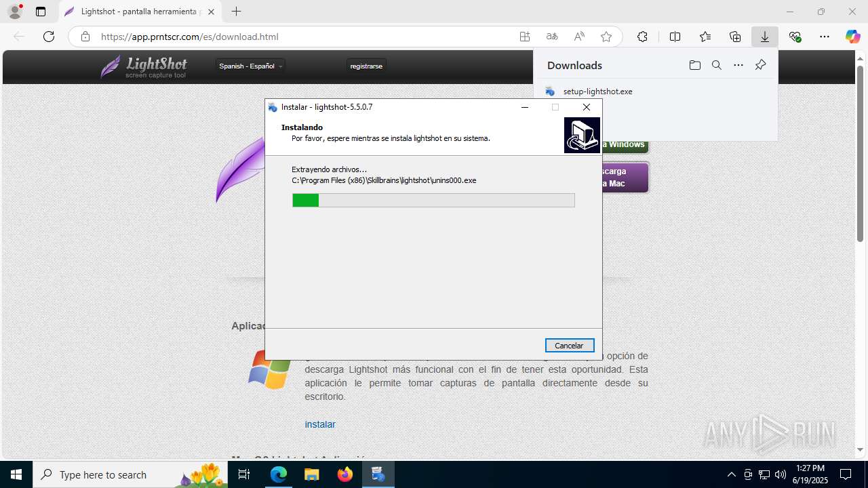Open the Windows Start menu
Viewport: 868px width, 488px height.
[x=16, y=474]
